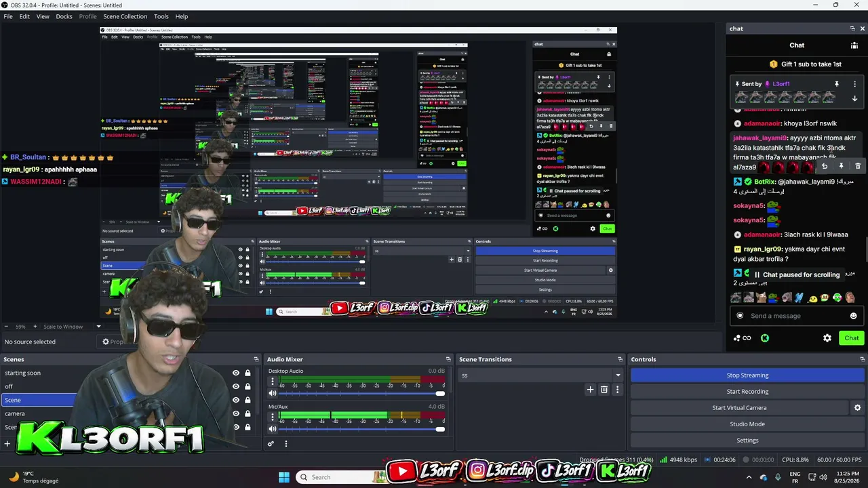The height and width of the screenshot is (488, 868).
Task: Add a new scene in the Scenes dock
Action: click(7, 444)
